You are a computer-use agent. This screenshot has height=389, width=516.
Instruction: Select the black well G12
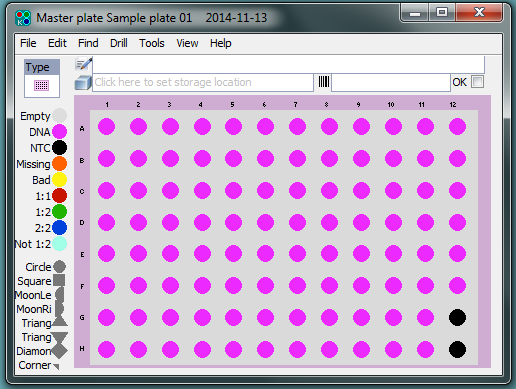457,317
